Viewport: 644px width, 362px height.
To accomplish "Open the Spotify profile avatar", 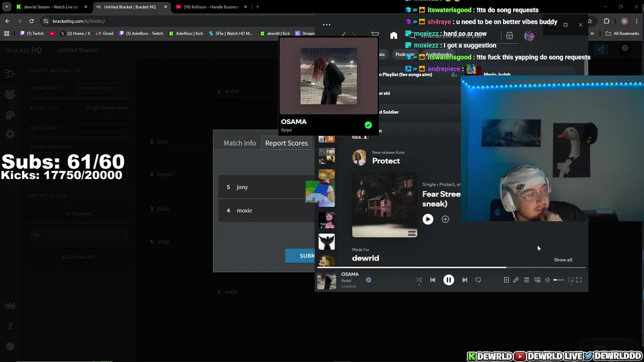I will tap(529, 36).
